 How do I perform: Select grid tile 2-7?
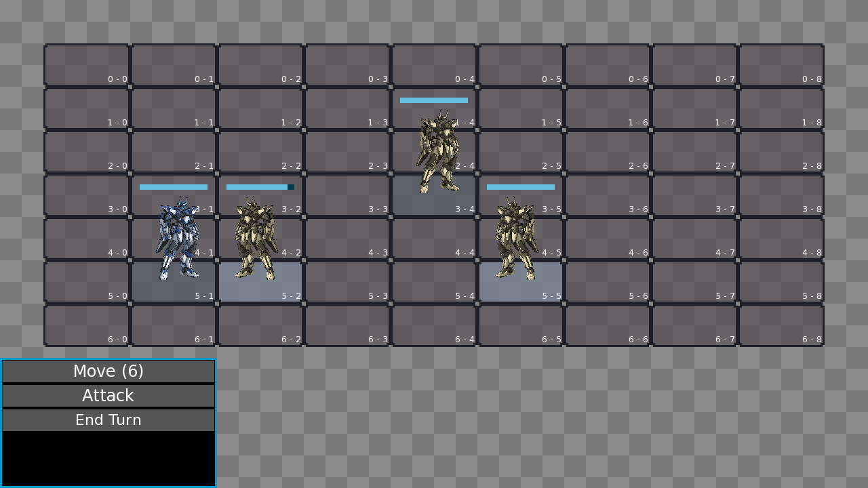coord(694,152)
